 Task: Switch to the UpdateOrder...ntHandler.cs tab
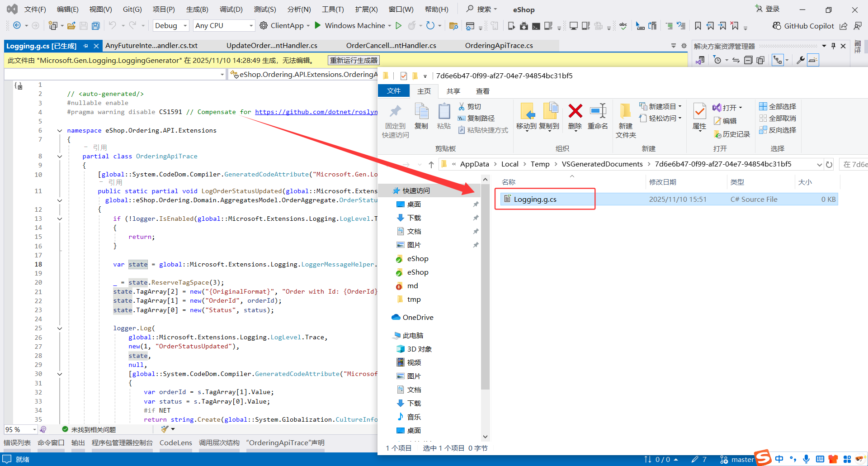click(x=272, y=46)
